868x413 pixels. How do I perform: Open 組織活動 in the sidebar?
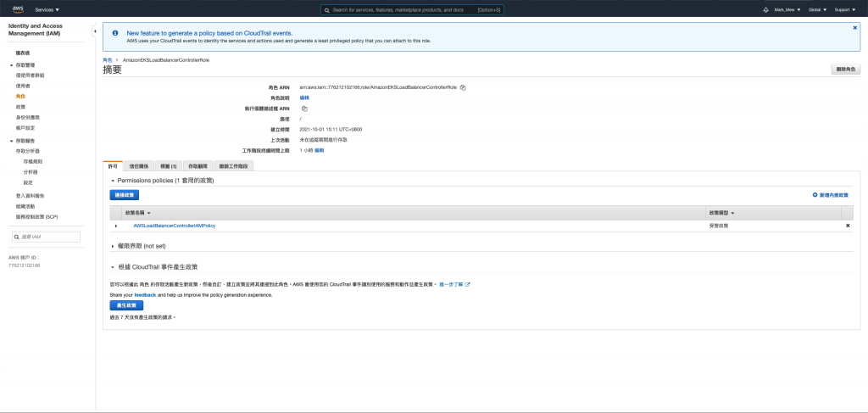[25, 207]
